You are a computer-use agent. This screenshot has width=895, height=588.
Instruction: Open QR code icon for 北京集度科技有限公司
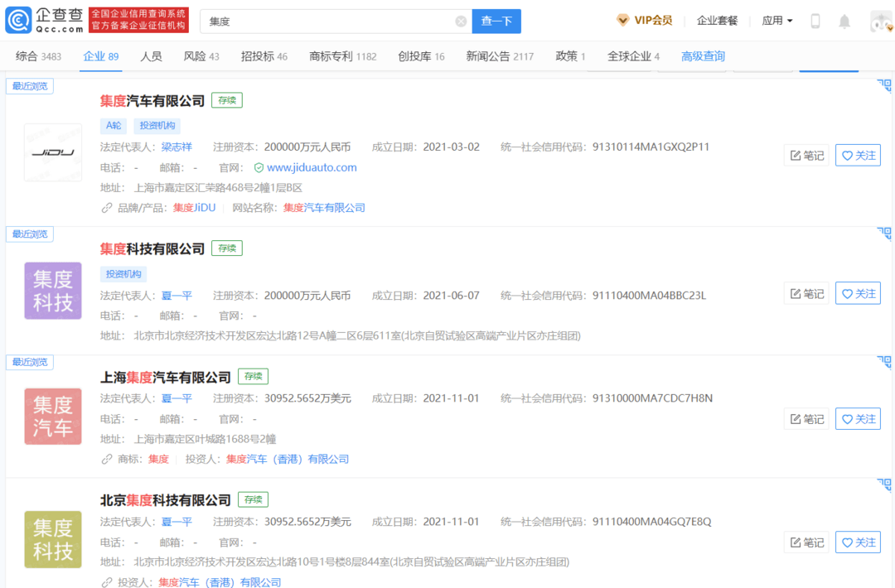point(884,484)
